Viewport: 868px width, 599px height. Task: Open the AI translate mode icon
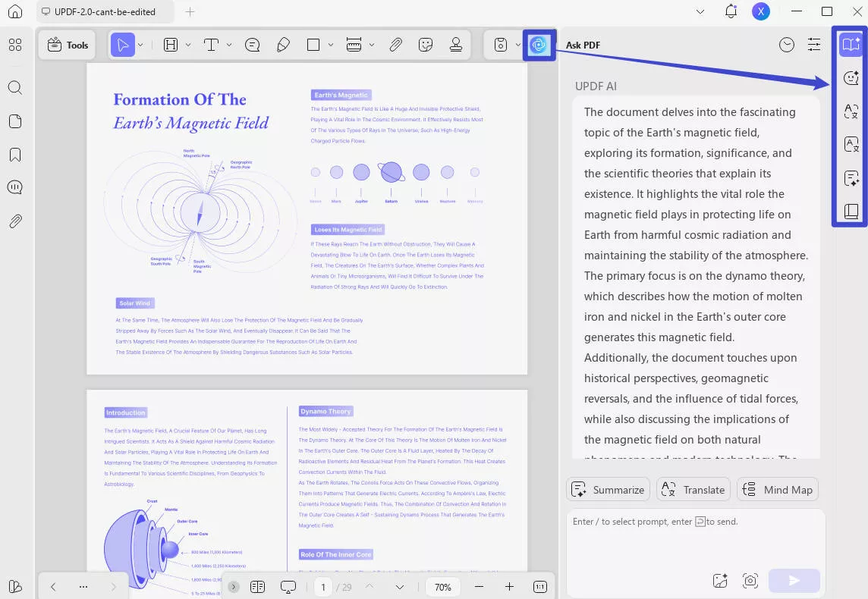point(851,111)
